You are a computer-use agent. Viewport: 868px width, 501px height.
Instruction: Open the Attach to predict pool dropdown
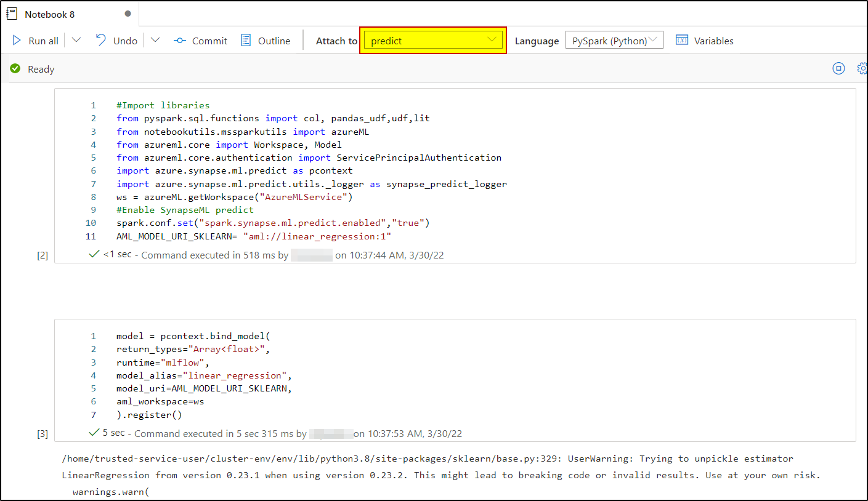tap(433, 41)
